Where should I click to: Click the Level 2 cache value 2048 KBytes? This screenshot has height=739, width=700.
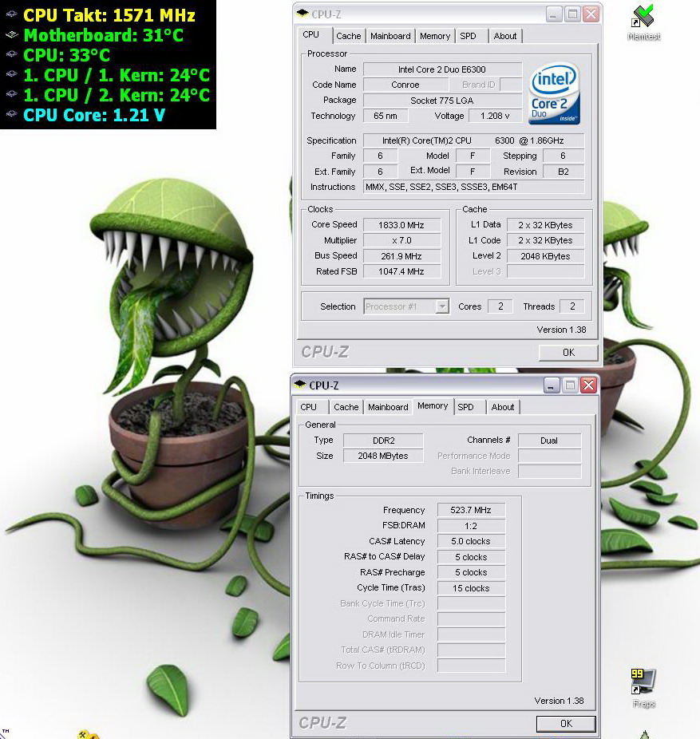(x=545, y=256)
